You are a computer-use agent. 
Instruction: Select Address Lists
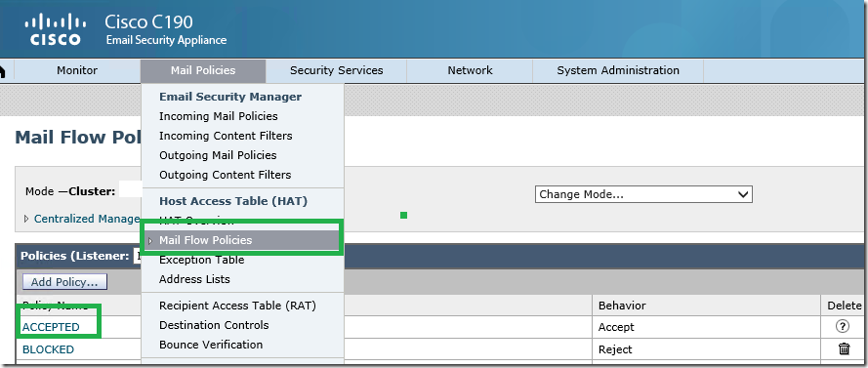pos(194,279)
